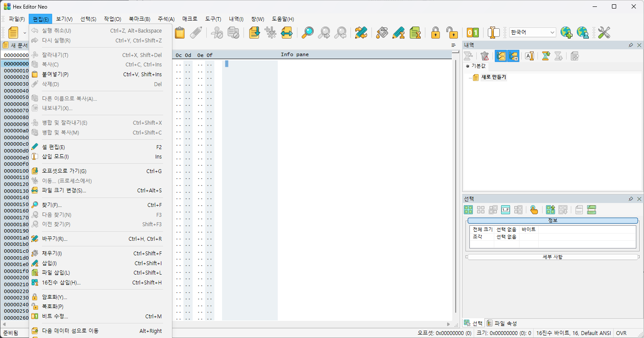Image resolution: width=644 pixels, height=338 pixels.
Task: Click the trash can icon in 내역 panel
Action: click(x=485, y=56)
